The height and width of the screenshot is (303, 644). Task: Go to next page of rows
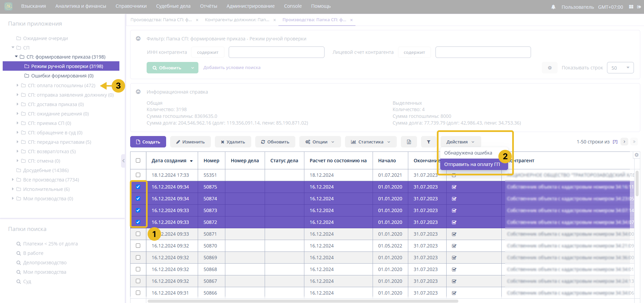[x=624, y=142]
